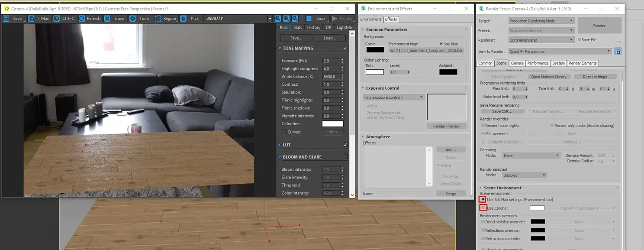
Task: Enable Direct visibility override checkbox
Action: click(x=483, y=222)
